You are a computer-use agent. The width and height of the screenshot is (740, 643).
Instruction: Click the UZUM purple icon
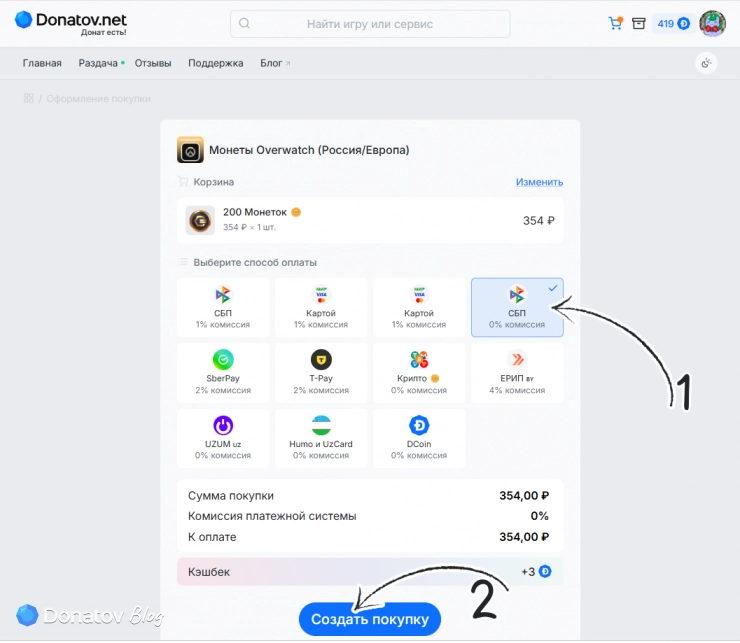(x=223, y=425)
